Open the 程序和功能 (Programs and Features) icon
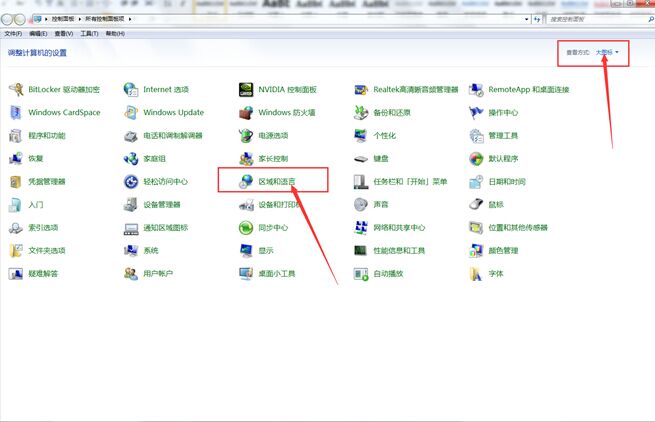The height and width of the screenshot is (422, 655). pos(16,135)
